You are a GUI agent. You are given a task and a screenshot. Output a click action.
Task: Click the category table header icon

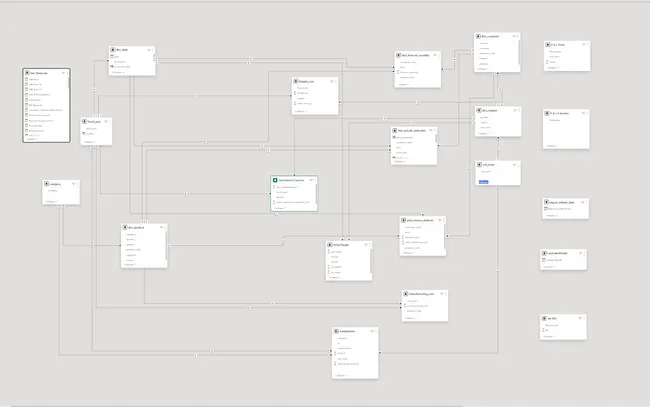[x=46, y=184]
